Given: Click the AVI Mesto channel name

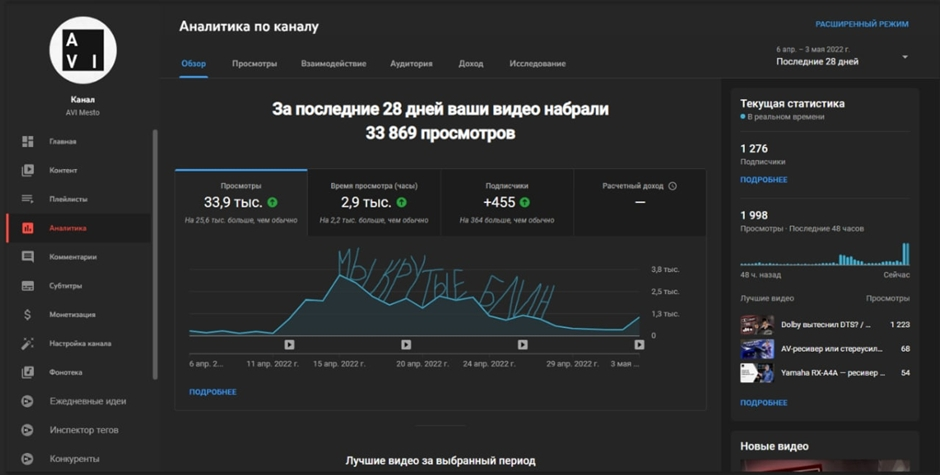Looking at the screenshot, I should pyautogui.click(x=83, y=112).
